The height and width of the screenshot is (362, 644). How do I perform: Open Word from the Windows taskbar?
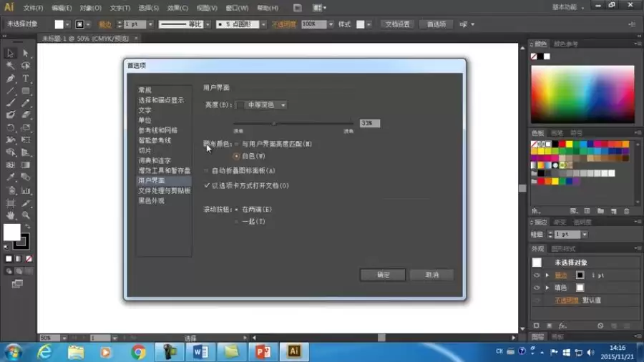tap(200, 352)
